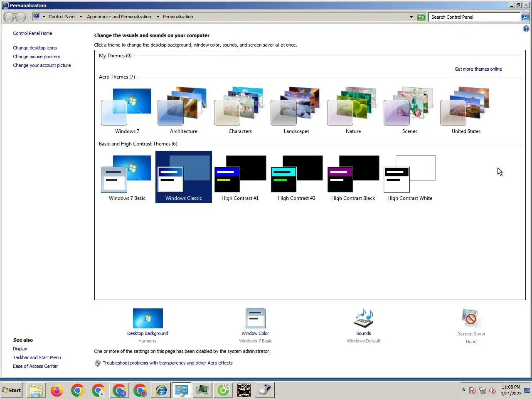Apply the Architecture theme
Image resolution: width=532 pixels, height=399 pixels.
(183, 111)
